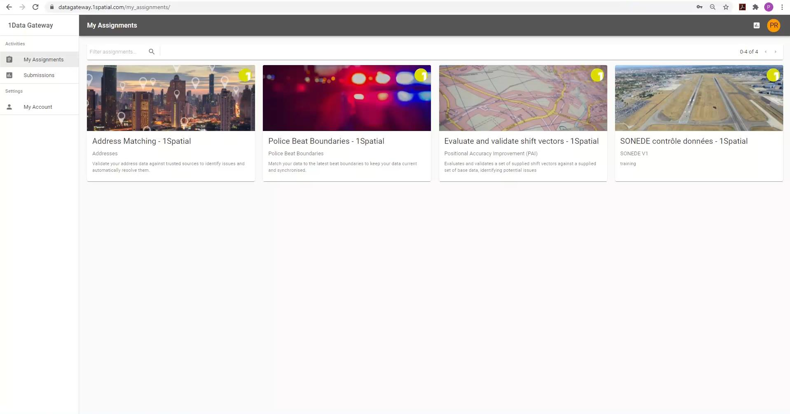Click the 'training' description text

pos(628,164)
